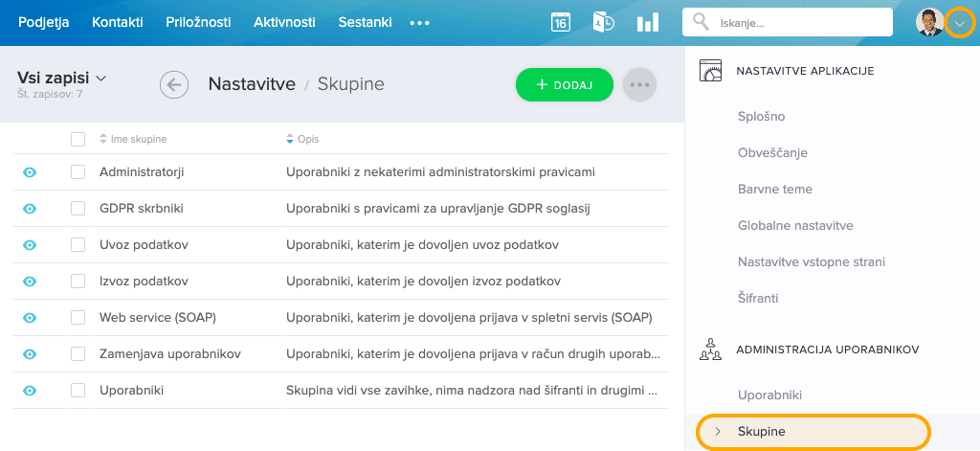Click description 'Uporabniki z nekaterimi administratorskimi pravicami'
The height and width of the screenshot is (451, 980).
click(440, 172)
